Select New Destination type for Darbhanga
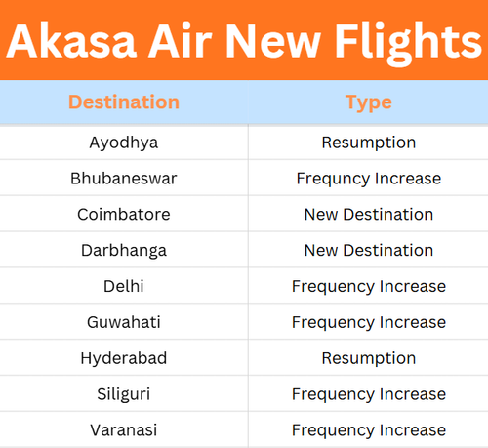Image resolution: width=488 pixels, height=448 pixels. [x=369, y=250]
